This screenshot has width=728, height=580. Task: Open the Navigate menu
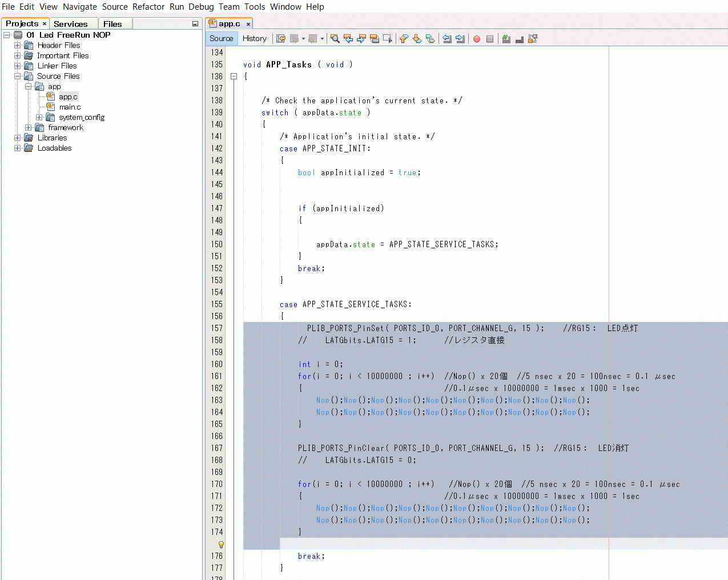tap(79, 7)
